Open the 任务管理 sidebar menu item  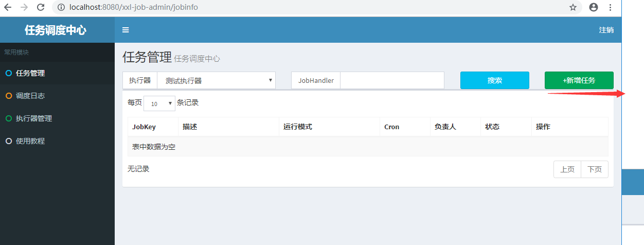click(57, 73)
